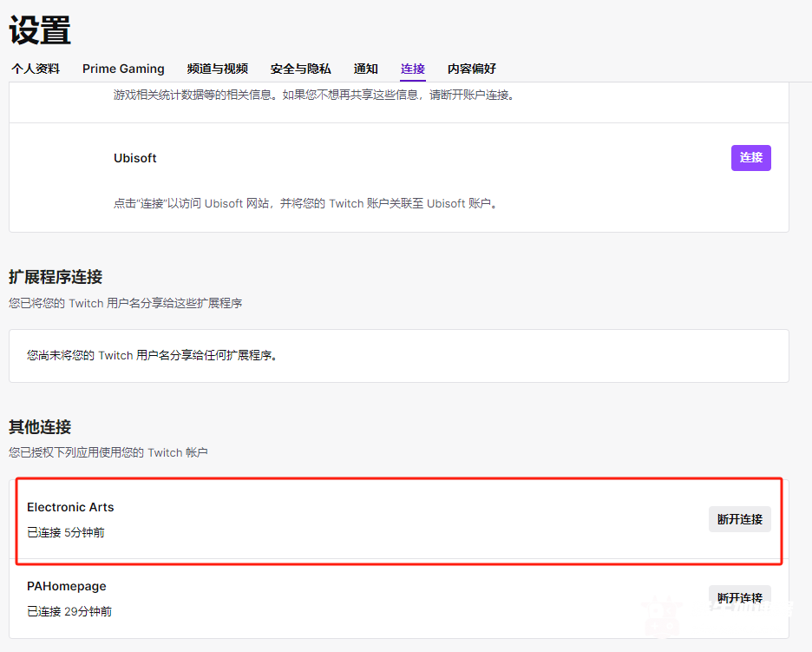This screenshot has height=652, width=812.
Task: Click the Ubisoft connection title
Action: pyautogui.click(x=135, y=158)
